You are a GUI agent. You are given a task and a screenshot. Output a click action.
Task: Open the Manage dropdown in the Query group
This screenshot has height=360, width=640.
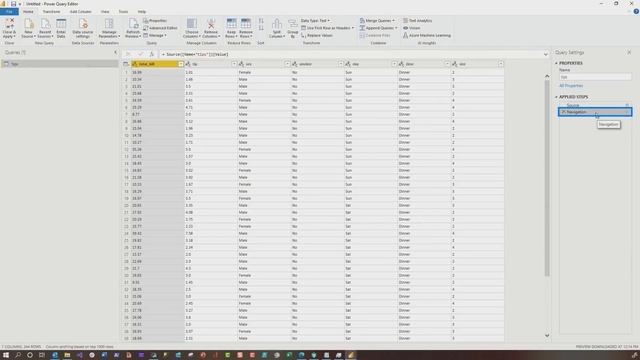155,36
